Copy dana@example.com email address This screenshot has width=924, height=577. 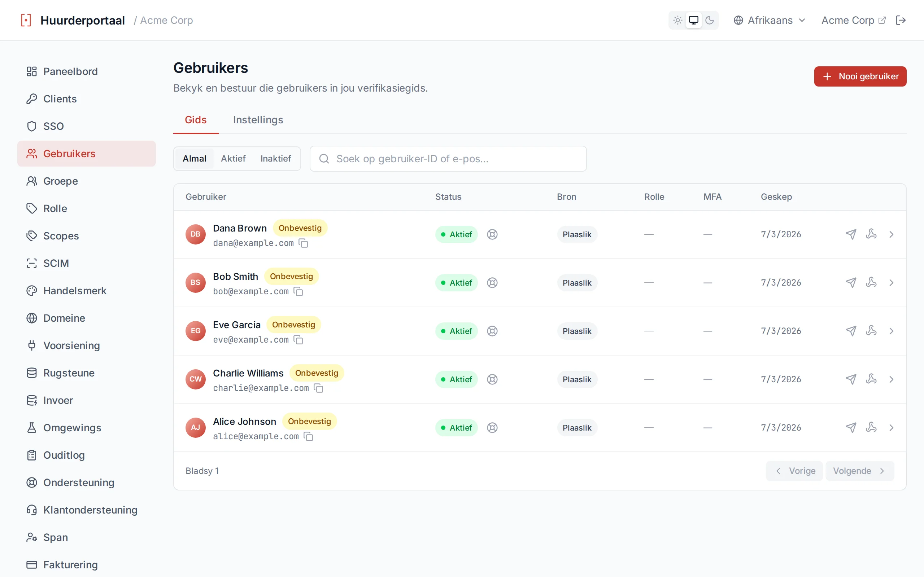pos(304,243)
